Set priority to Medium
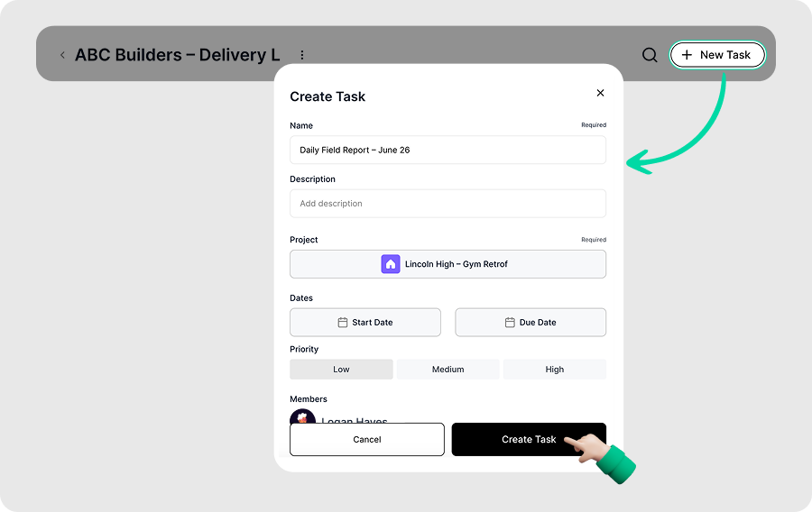812x512 pixels. pyautogui.click(x=448, y=370)
